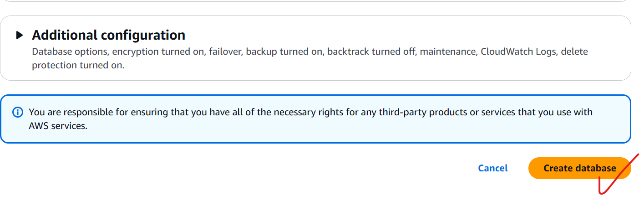
Task: Click the 'encryption turned on' phrase
Action: tap(159, 52)
